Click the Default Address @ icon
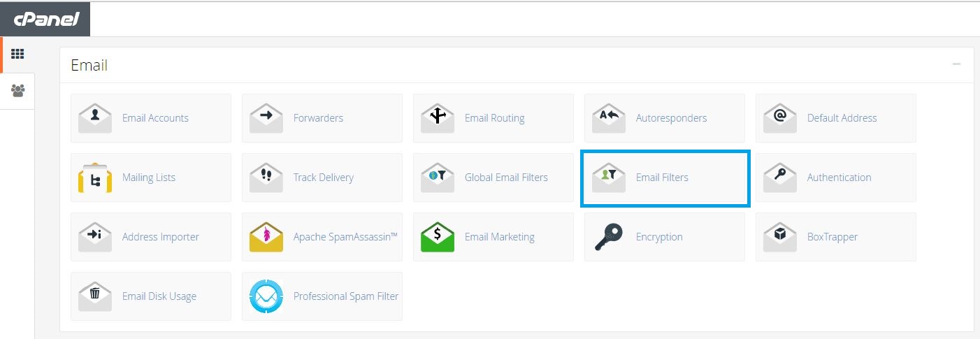The image size is (980, 339). tap(780, 118)
